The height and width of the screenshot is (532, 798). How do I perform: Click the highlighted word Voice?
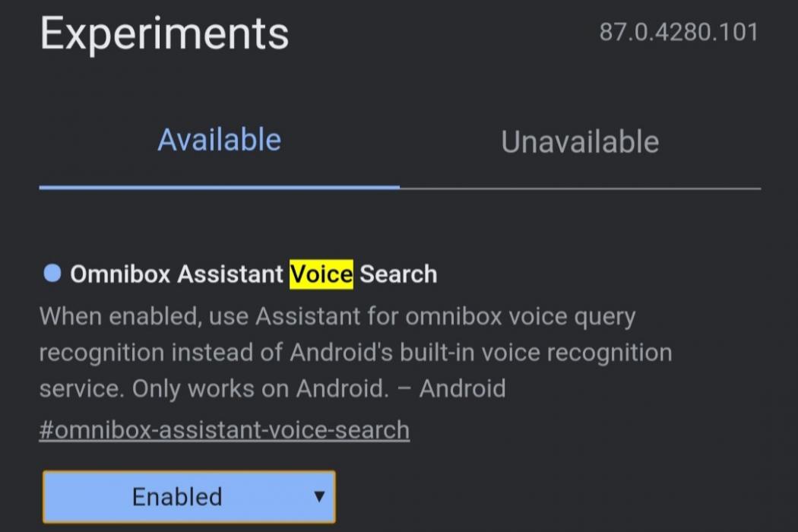[321, 274]
